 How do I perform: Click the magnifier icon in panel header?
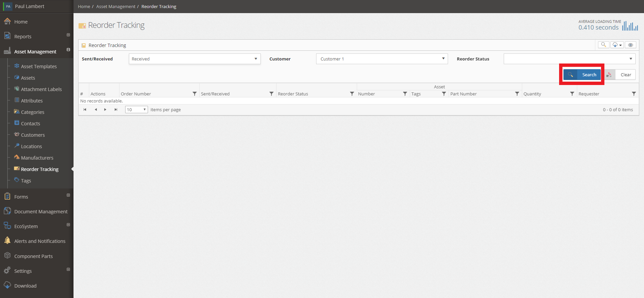603,45
